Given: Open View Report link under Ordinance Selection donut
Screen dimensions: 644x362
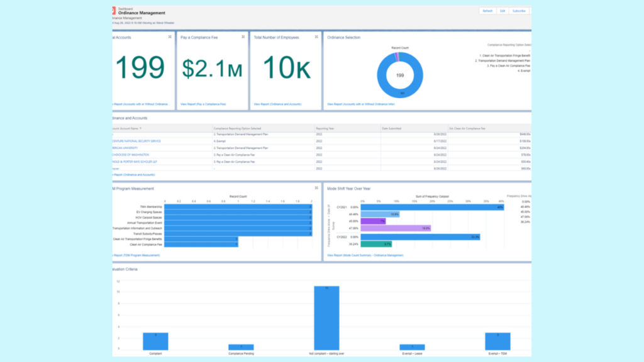Looking at the screenshot, I should (x=362, y=104).
